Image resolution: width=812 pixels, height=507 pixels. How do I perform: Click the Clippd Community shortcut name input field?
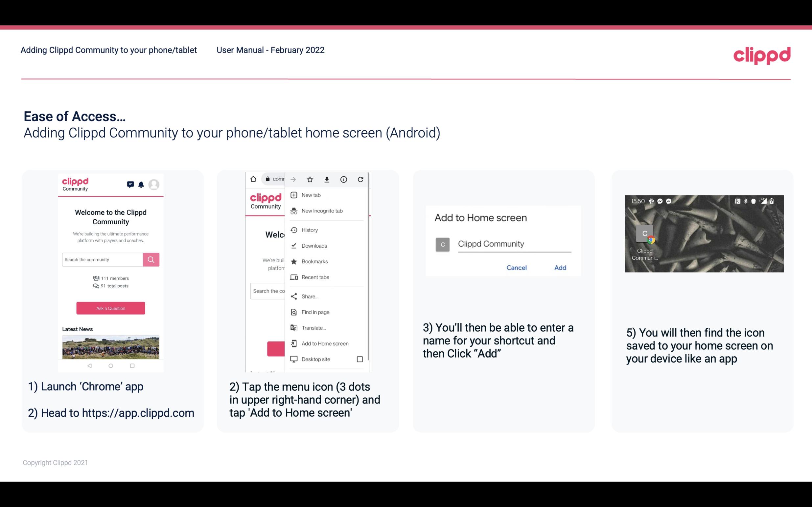513,244
